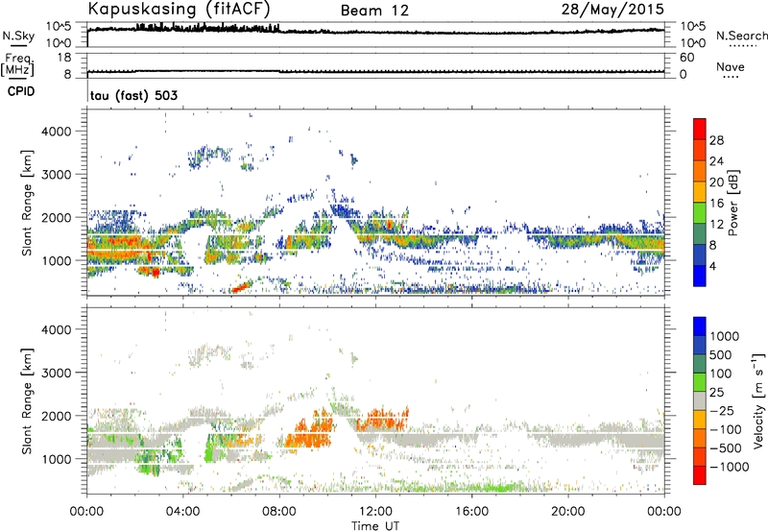Click the date '28/May/2015'
The height and width of the screenshot is (532, 768).
click(x=612, y=10)
